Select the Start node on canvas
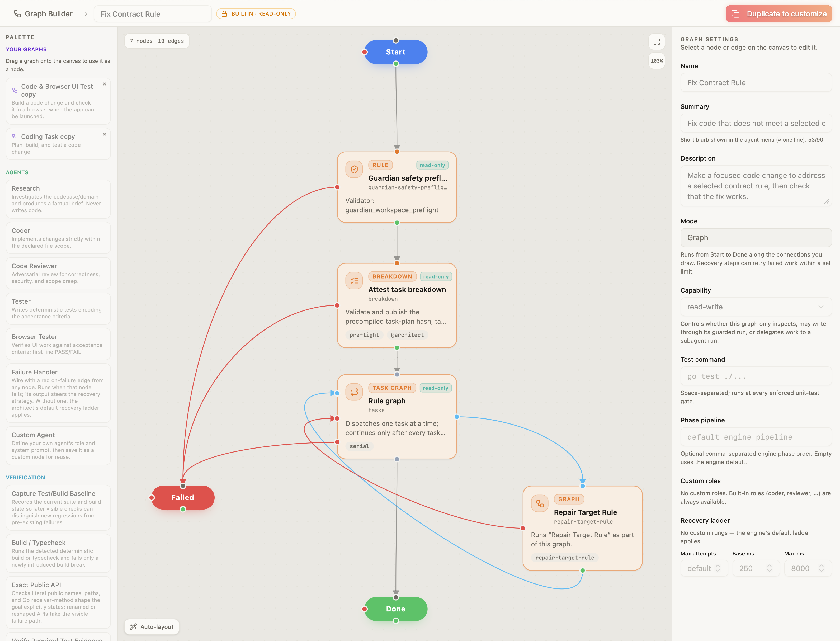 396,52
